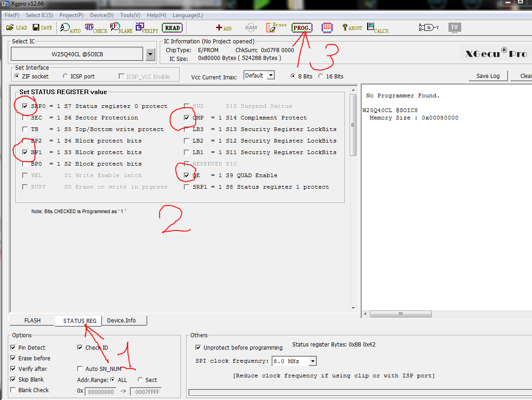Click the VERIFY toolbar icon

point(146,28)
